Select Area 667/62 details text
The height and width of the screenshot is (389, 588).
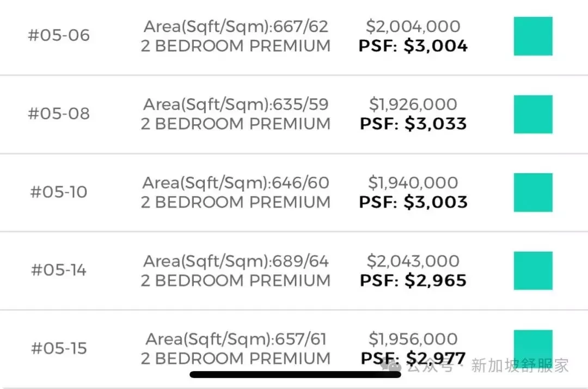236,27
